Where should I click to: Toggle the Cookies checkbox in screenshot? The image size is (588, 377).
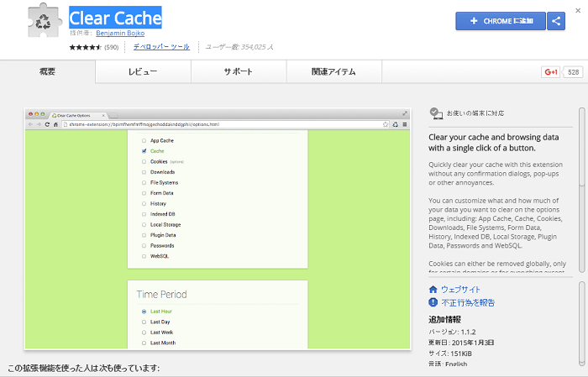pyautogui.click(x=144, y=161)
